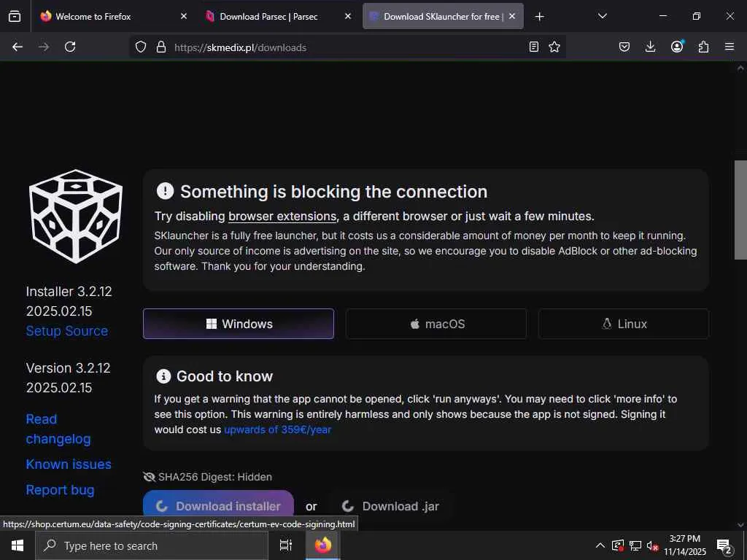Open Firefox application hamburger menu
The image size is (747, 560).
click(x=729, y=47)
